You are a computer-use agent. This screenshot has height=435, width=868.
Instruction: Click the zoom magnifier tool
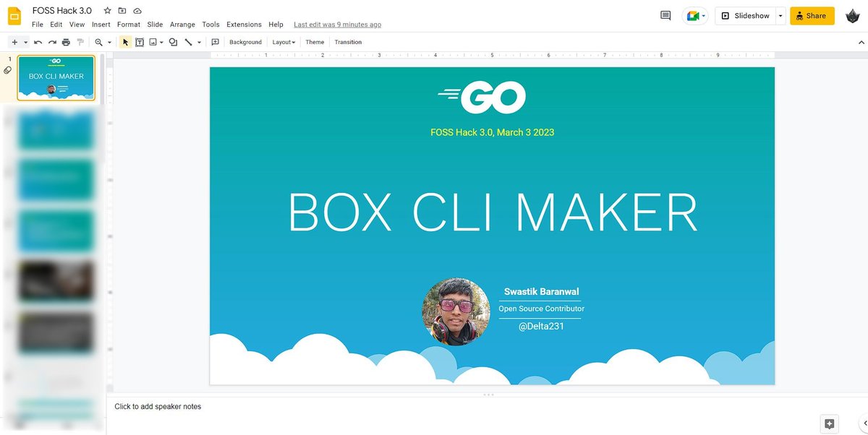coord(99,43)
